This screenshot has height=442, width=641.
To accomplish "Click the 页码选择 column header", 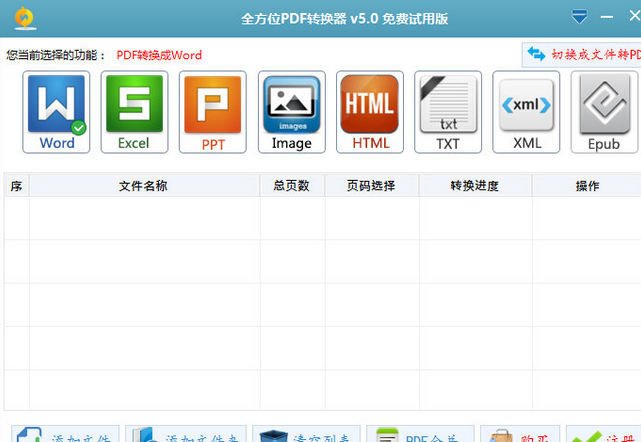I will tap(372, 186).
